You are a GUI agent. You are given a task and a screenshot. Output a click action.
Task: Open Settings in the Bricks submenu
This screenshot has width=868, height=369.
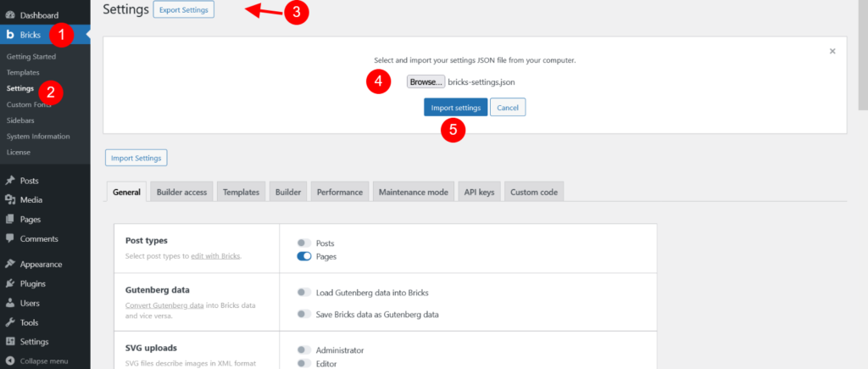tap(20, 88)
